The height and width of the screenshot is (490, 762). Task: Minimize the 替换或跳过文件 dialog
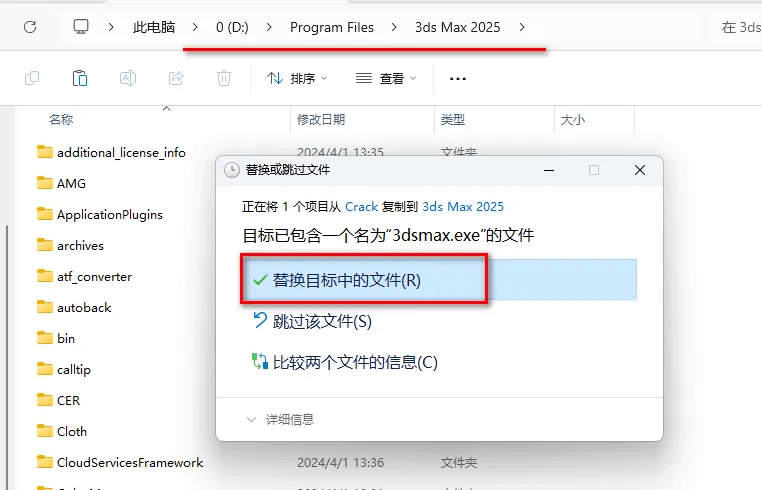point(549,170)
